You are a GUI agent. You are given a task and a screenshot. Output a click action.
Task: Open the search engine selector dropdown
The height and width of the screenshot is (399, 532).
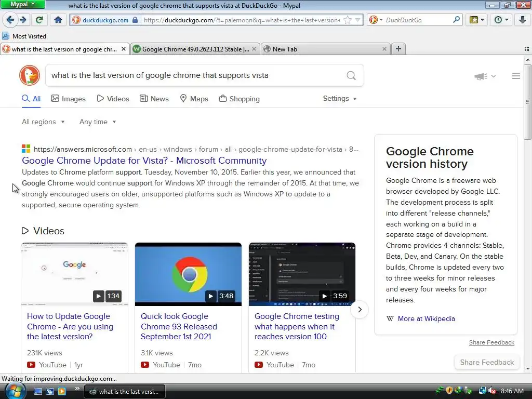click(x=376, y=20)
